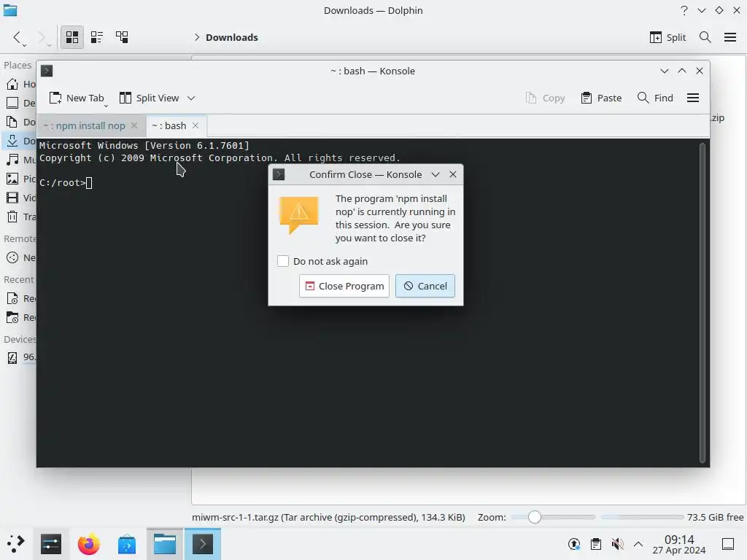This screenshot has width=747, height=560.
Task: Select the Pictures place icon in sidebar
Action: tap(12, 179)
